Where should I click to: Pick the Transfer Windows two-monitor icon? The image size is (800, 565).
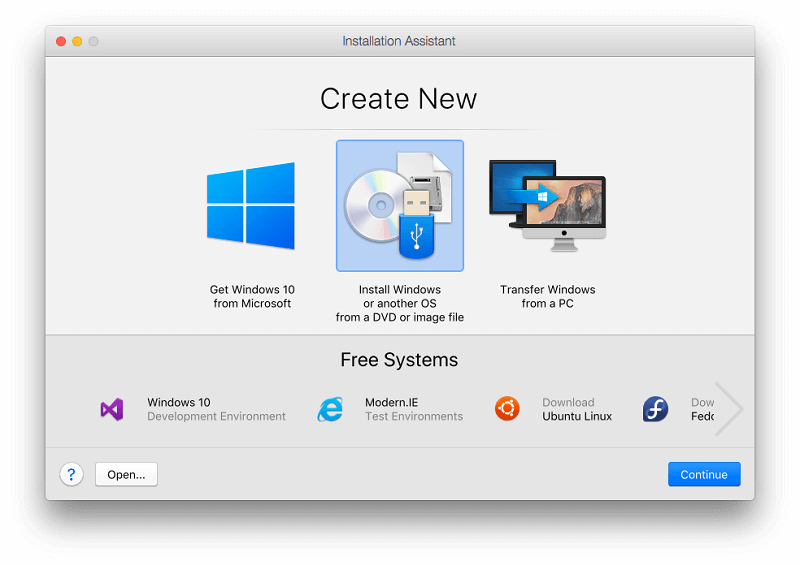[x=547, y=206]
